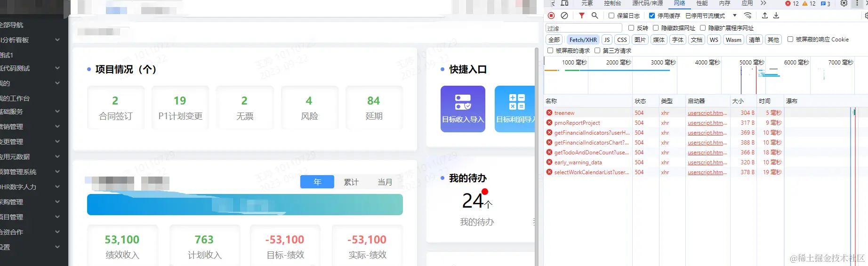
Task: Click page vertical scrollbar beside 快捷入口
Action: 537,155
